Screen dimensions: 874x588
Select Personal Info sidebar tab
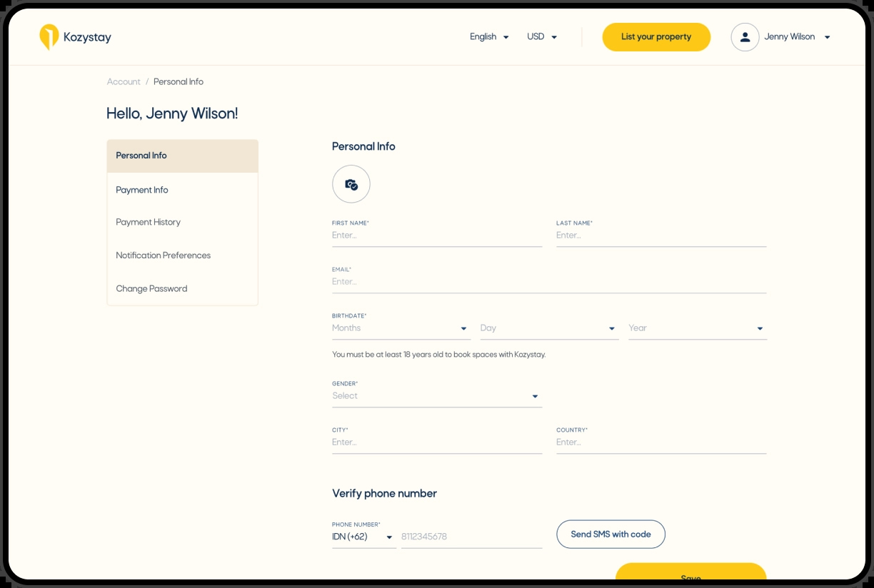tap(183, 156)
